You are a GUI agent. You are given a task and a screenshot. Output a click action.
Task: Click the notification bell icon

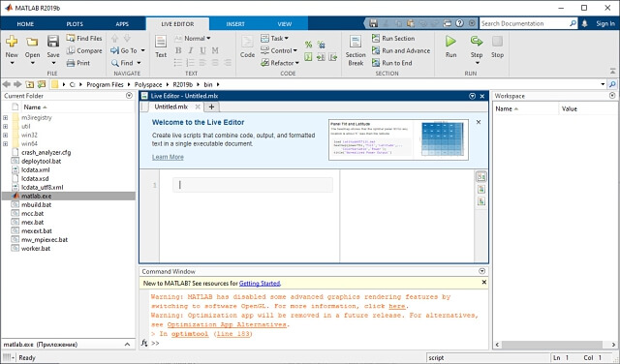pos(585,23)
